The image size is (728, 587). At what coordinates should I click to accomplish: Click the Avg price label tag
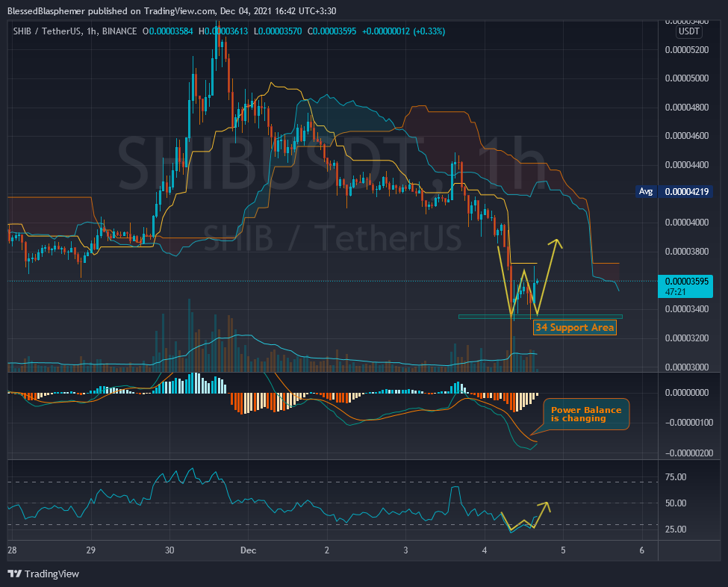click(646, 191)
